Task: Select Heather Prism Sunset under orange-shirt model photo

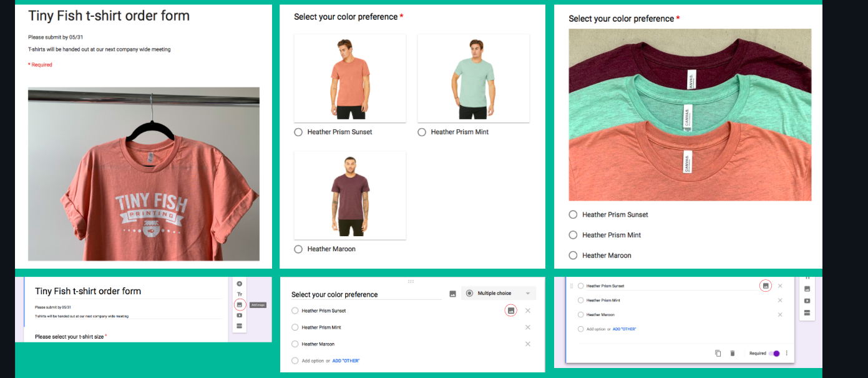Action: tap(298, 132)
